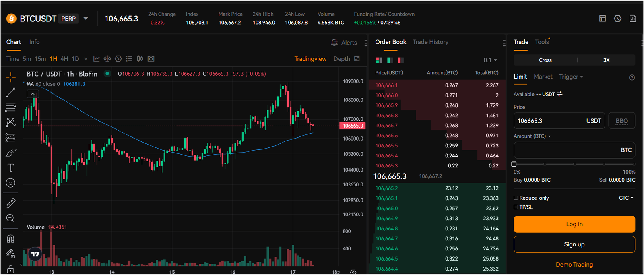Activate the zoom in tool

point(11,218)
